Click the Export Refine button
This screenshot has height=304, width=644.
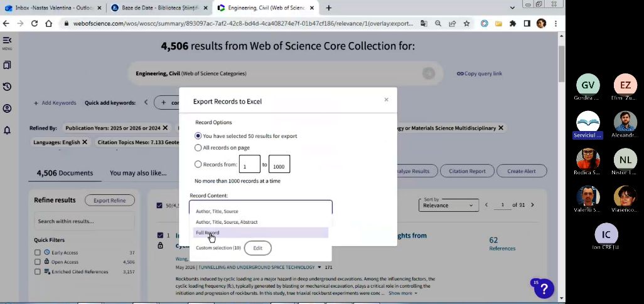pyautogui.click(x=110, y=201)
